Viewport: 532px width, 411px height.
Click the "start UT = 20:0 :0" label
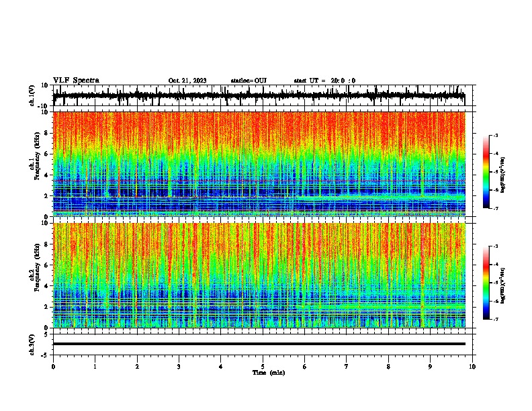(324, 81)
